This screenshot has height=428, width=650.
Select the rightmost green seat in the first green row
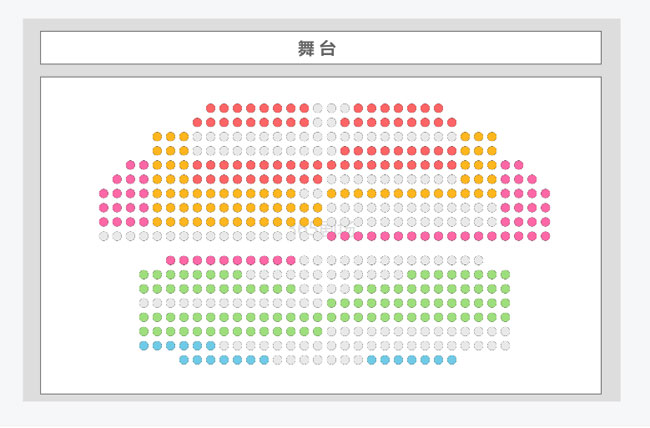pos(505,274)
